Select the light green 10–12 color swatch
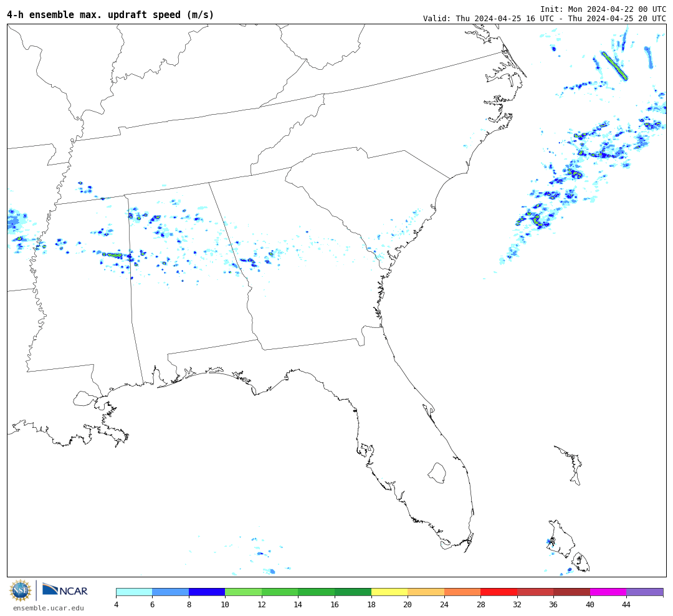673x616 pixels. [x=244, y=592]
